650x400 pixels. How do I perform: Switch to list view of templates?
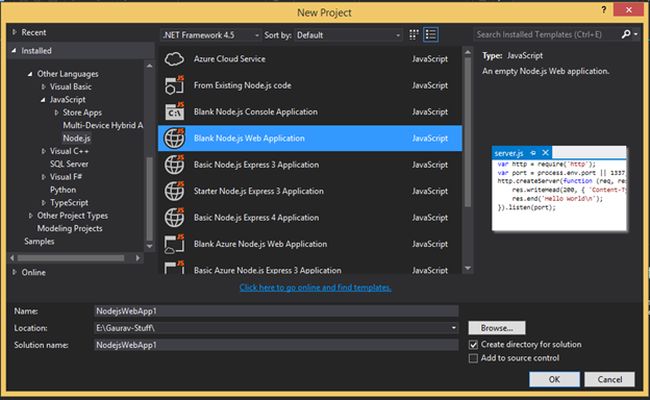coord(431,35)
